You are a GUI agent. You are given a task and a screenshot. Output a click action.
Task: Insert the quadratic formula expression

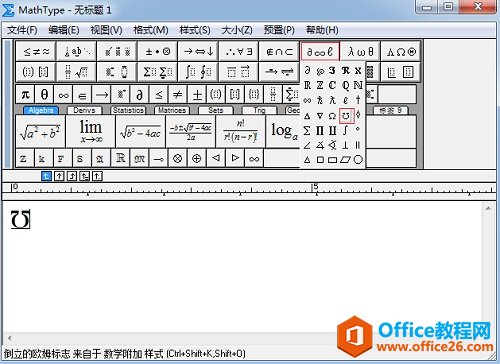point(191,131)
